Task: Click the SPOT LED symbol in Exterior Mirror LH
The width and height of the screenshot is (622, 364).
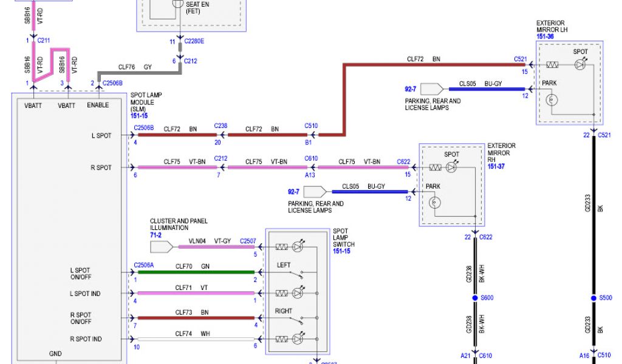Action: [580, 64]
